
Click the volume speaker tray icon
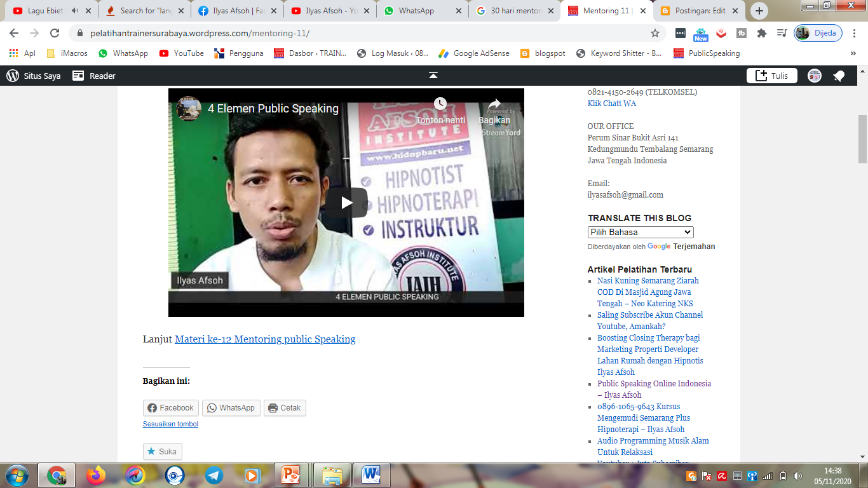pos(796,475)
